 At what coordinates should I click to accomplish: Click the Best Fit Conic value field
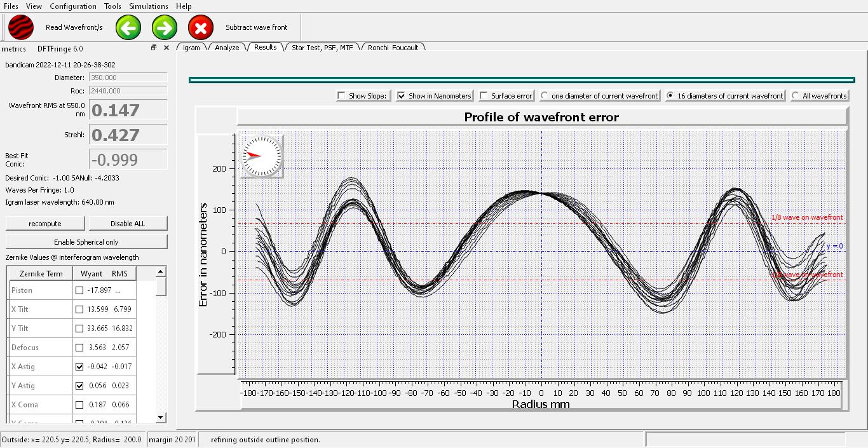click(128, 160)
